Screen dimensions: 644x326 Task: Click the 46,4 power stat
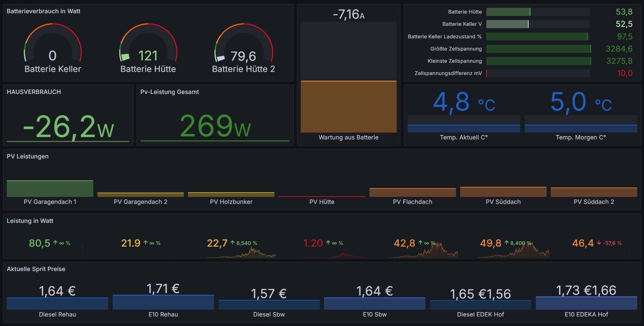583,243
